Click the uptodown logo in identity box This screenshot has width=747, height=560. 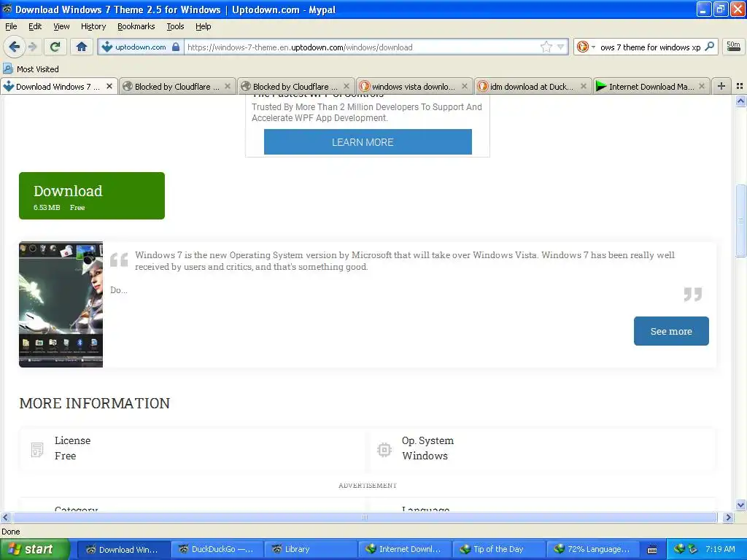pos(107,47)
